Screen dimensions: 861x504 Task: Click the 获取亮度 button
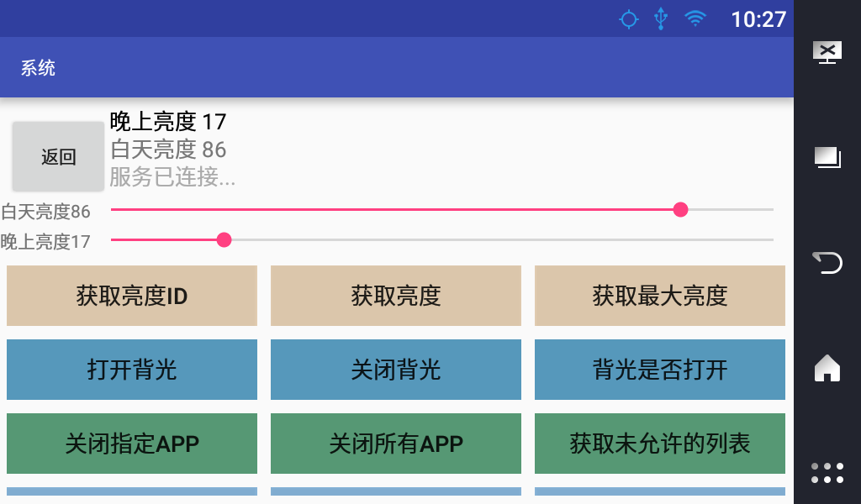[396, 296]
